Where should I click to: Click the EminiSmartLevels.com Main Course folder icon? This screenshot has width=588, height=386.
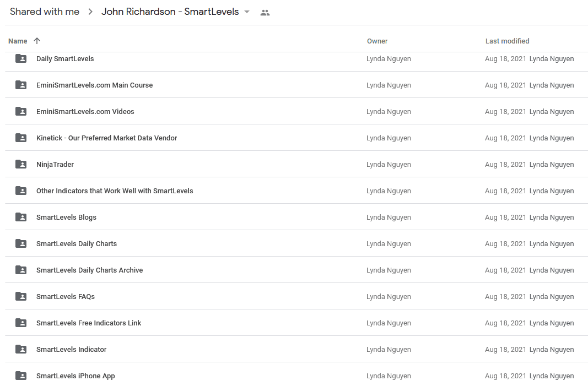(20, 85)
